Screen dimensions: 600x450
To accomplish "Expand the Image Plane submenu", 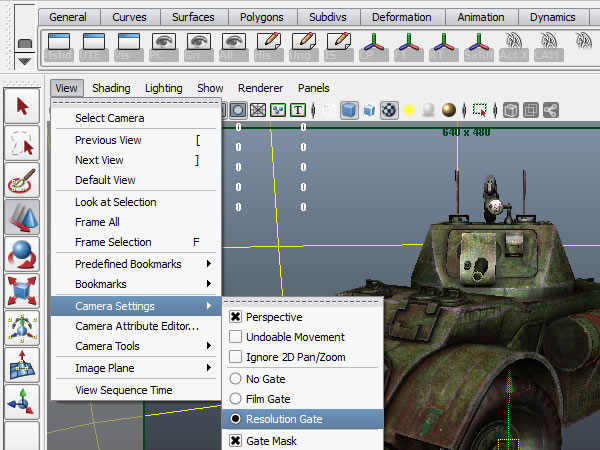I will [x=136, y=368].
